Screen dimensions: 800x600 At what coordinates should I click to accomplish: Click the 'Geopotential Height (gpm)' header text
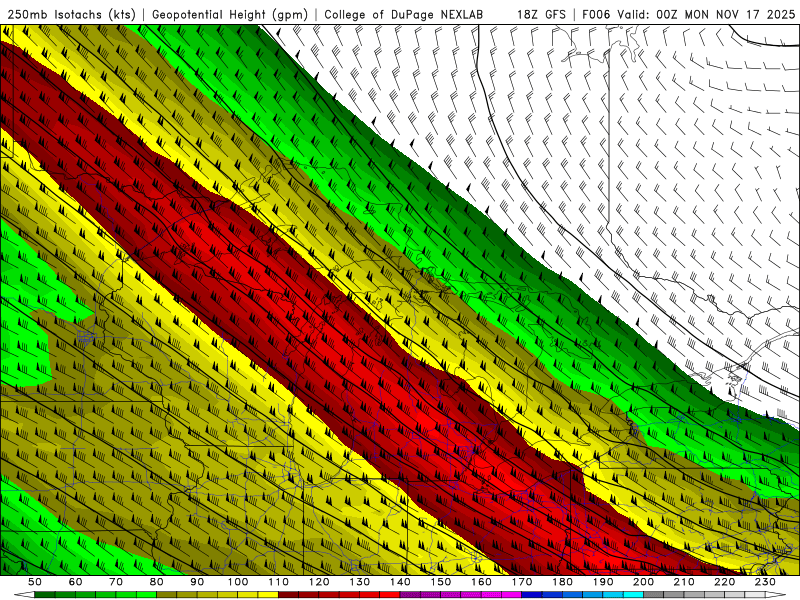click(x=230, y=14)
